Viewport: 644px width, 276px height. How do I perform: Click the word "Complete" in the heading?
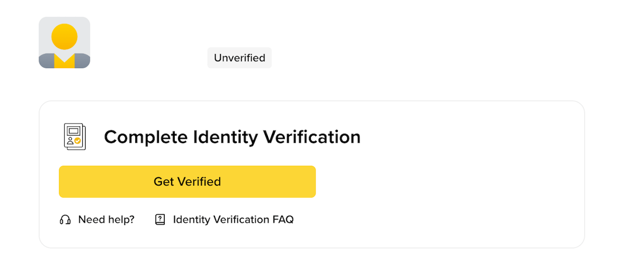(x=146, y=137)
